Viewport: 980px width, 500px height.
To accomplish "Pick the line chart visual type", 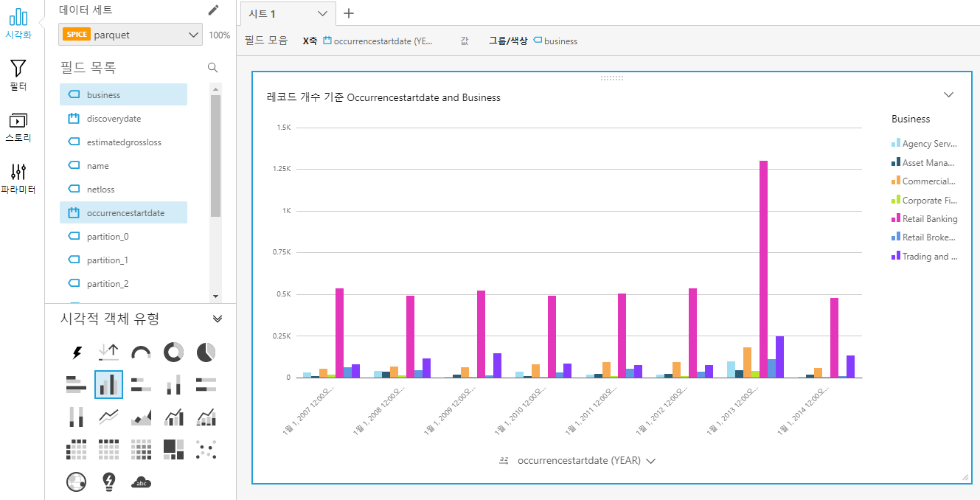I will coord(109,417).
